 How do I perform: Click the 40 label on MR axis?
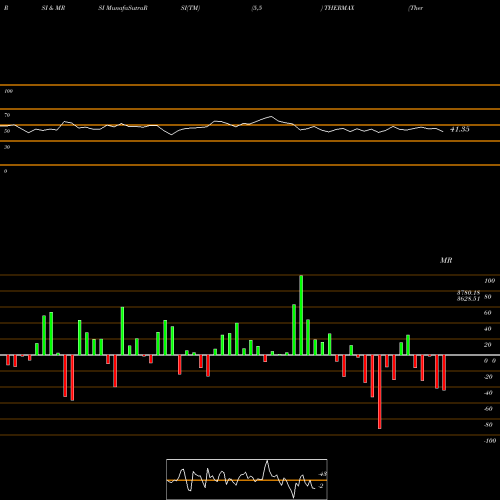[487, 329]
